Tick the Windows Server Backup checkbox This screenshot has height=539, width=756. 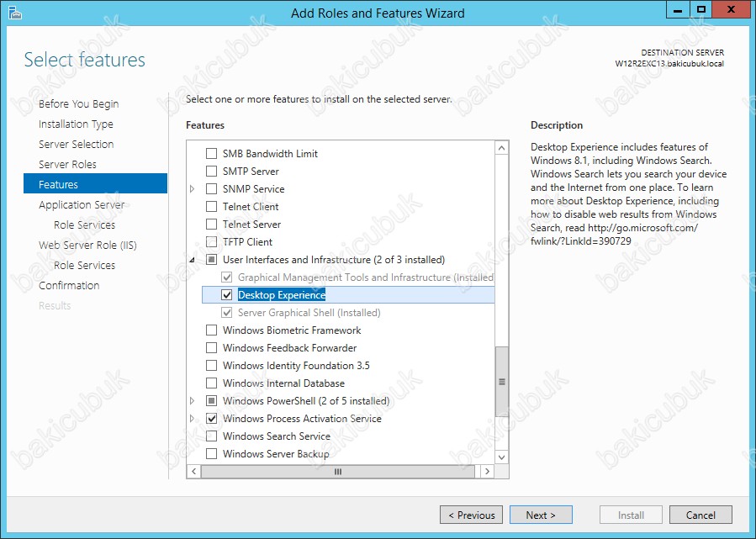[211, 454]
